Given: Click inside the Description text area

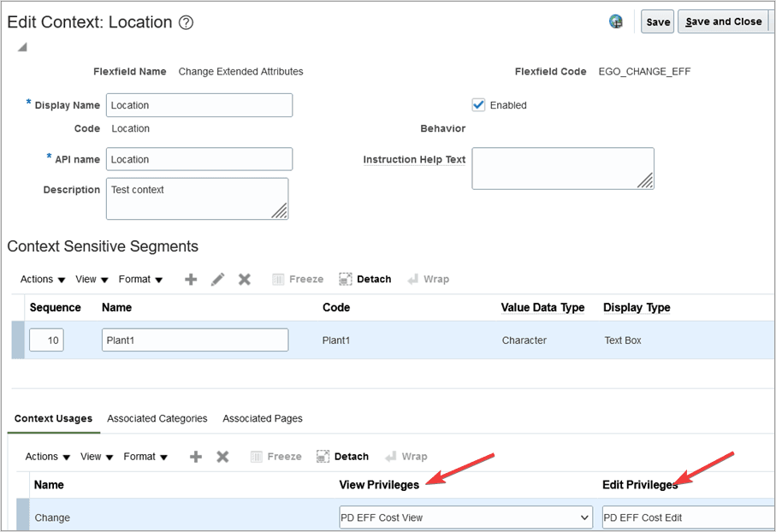Looking at the screenshot, I should click(197, 197).
